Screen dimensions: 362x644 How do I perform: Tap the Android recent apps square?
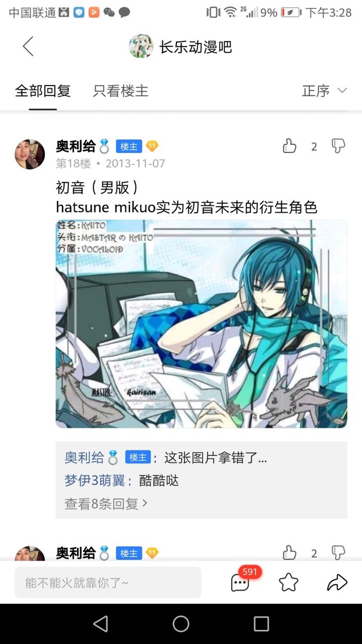pos(261,624)
